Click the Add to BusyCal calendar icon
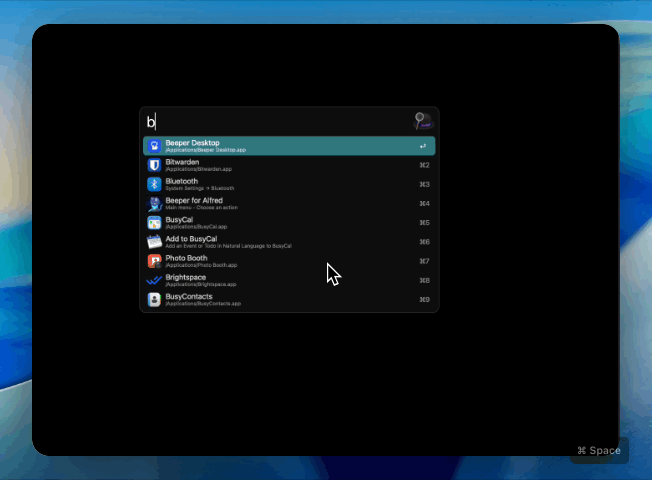652x480 pixels. point(154,242)
